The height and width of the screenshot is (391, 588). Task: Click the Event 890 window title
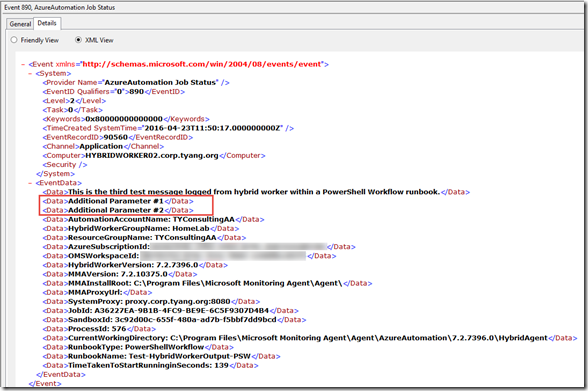(x=60, y=7)
